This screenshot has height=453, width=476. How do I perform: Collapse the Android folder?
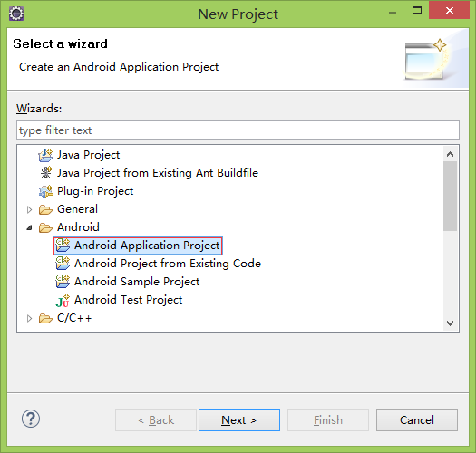[x=29, y=227]
